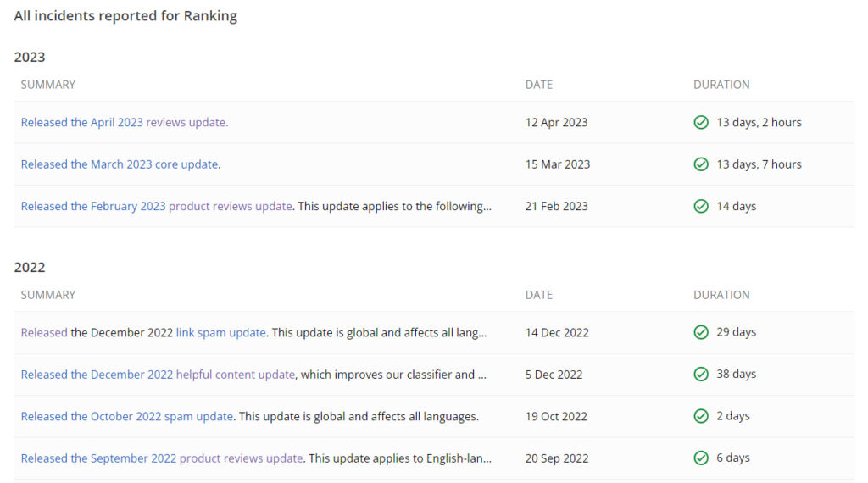Image resolution: width=868 pixels, height=483 pixels.
Task: Click the 'Released' link in the link spam row
Action: click(44, 332)
